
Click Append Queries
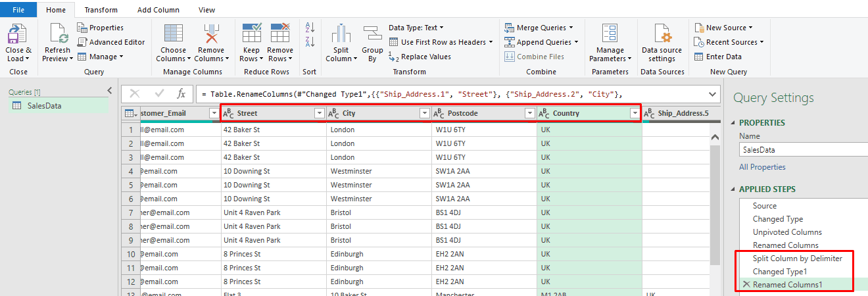click(x=541, y=42)
